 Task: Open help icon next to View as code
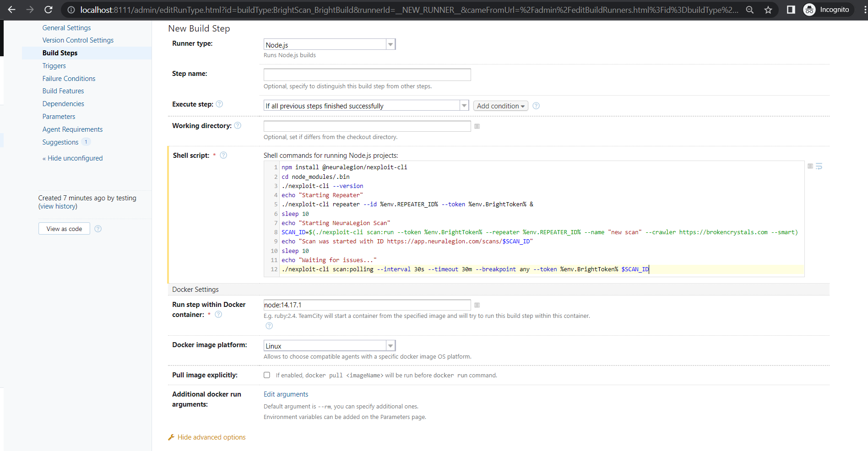(x=98, y=229)
